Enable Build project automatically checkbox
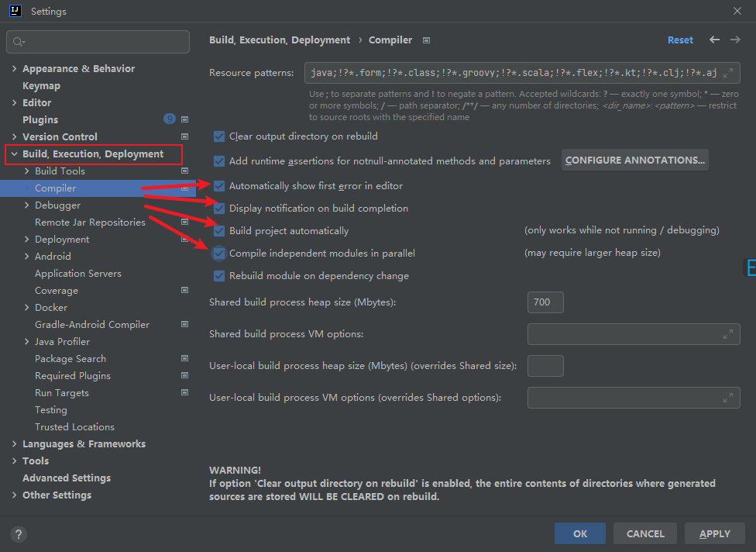756x552 pixels. coord(219,230)
